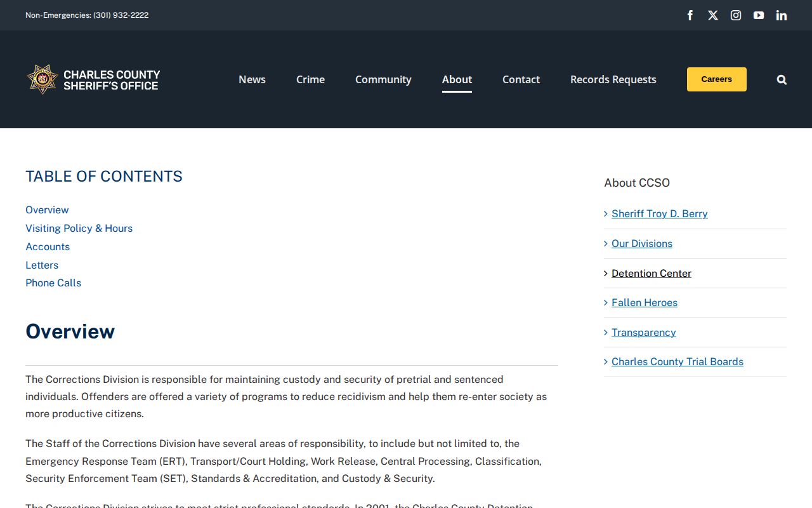Screen dimensions: 812x508
Task: Click the 'TABLE OF CONTENTS' heading
Action: coord(104,177)
